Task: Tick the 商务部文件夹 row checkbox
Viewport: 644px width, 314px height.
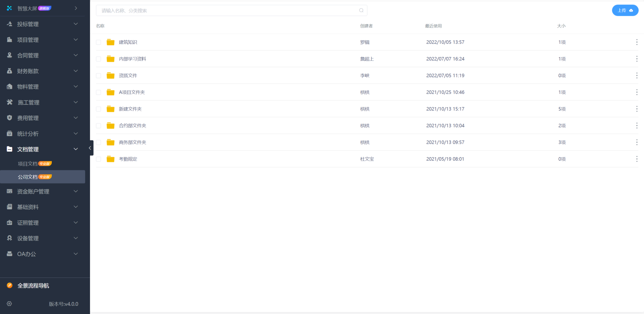Action: [99, 143]
